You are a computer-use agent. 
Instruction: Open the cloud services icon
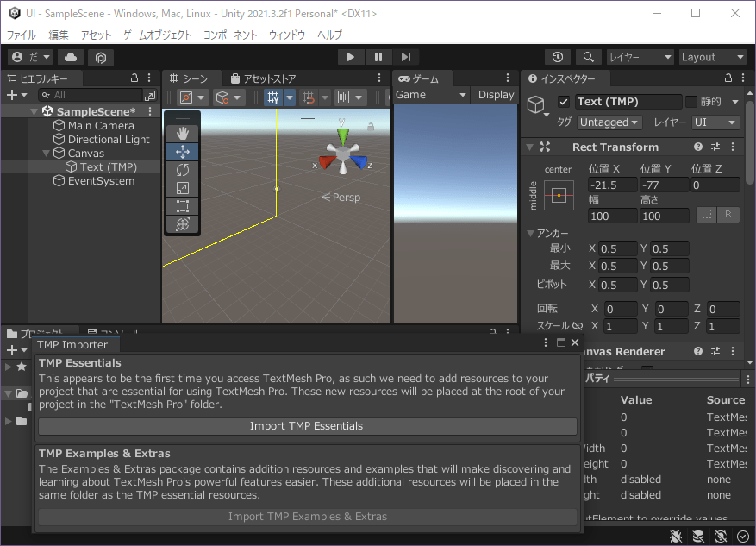coord(71,57)
